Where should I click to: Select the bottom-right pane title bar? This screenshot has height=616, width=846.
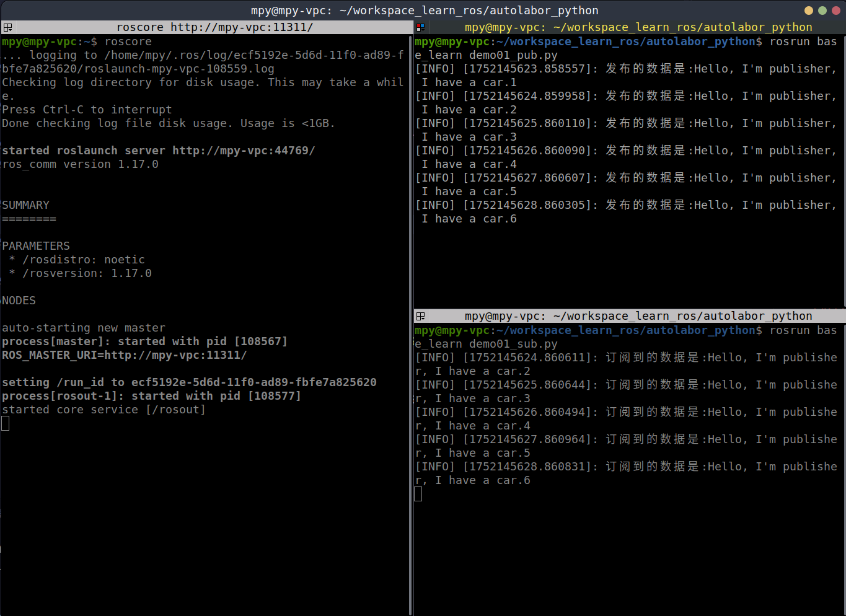[x=638, y=316]
